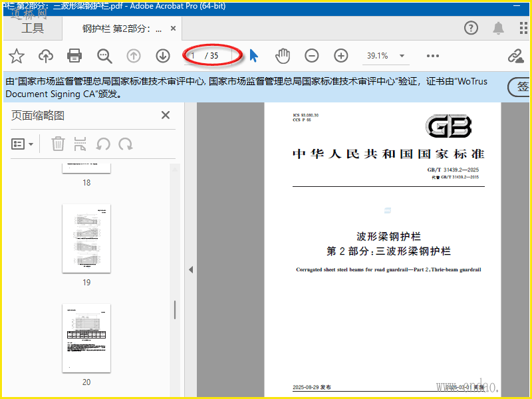Zoom in with plus button

click(x=341, y=56)
